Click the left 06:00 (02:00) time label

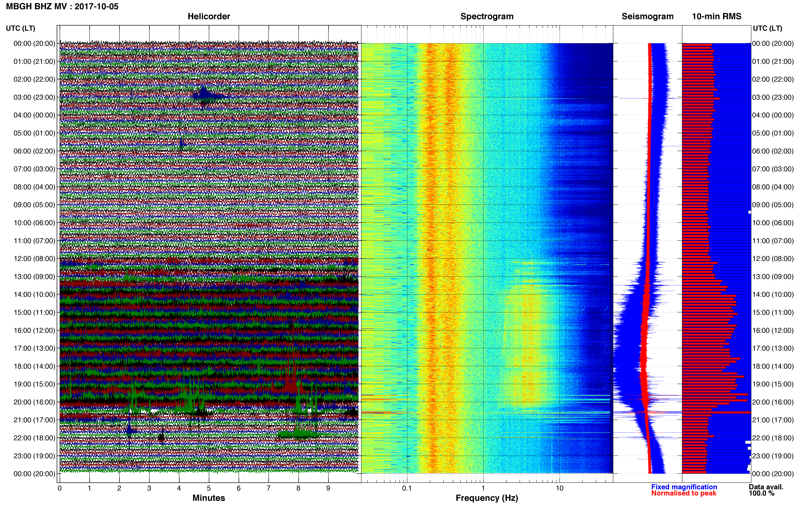pyautogui.click(x=34, y=151)
